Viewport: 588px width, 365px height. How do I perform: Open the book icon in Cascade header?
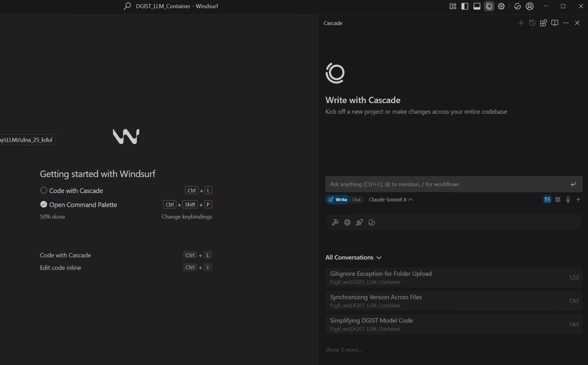555,23
